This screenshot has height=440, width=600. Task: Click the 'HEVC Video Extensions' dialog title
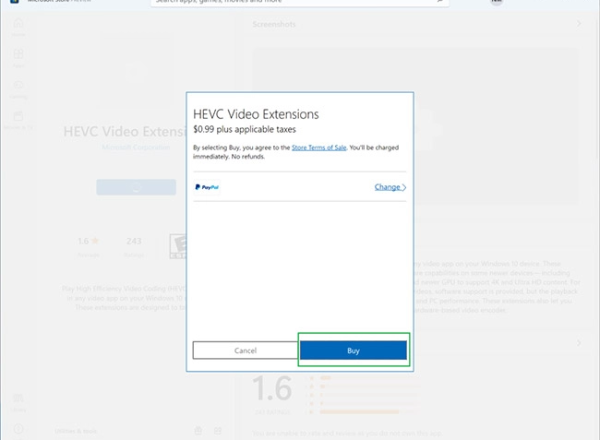[256, 114]
